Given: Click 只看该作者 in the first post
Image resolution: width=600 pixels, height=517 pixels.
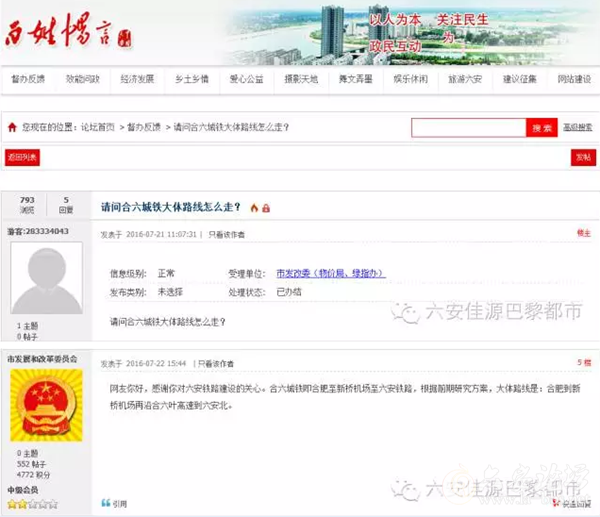Looking at the screenshot, I should [226, 234].
